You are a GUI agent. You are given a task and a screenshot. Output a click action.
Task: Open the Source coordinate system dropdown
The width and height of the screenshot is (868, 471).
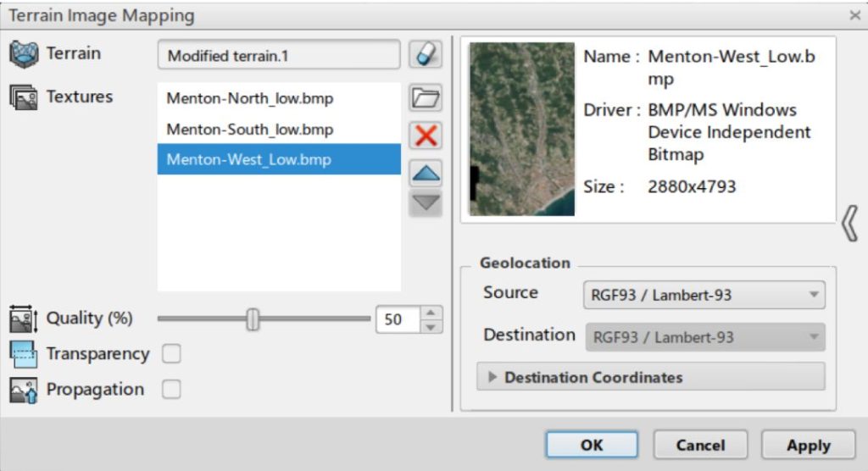(x=704, y=295)
